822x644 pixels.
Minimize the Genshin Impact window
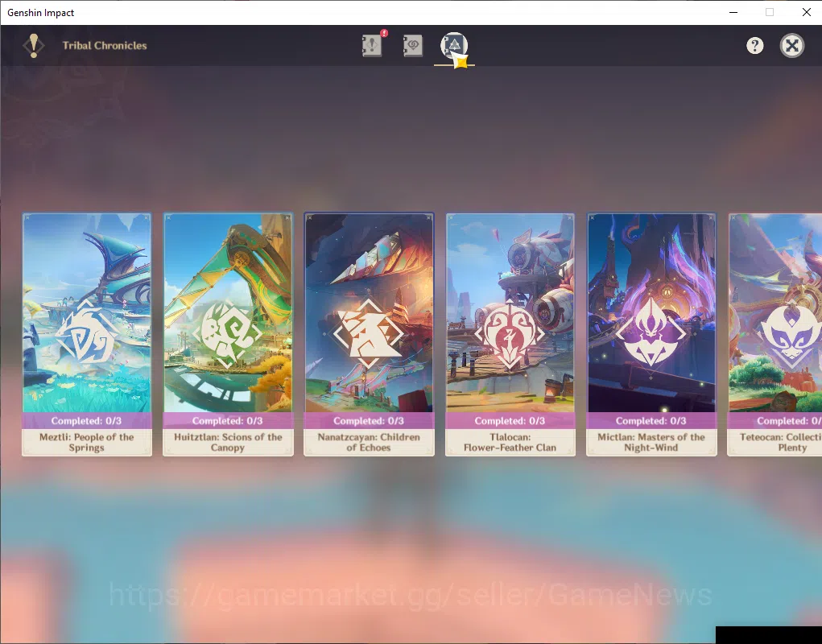(x=733, y=12)
